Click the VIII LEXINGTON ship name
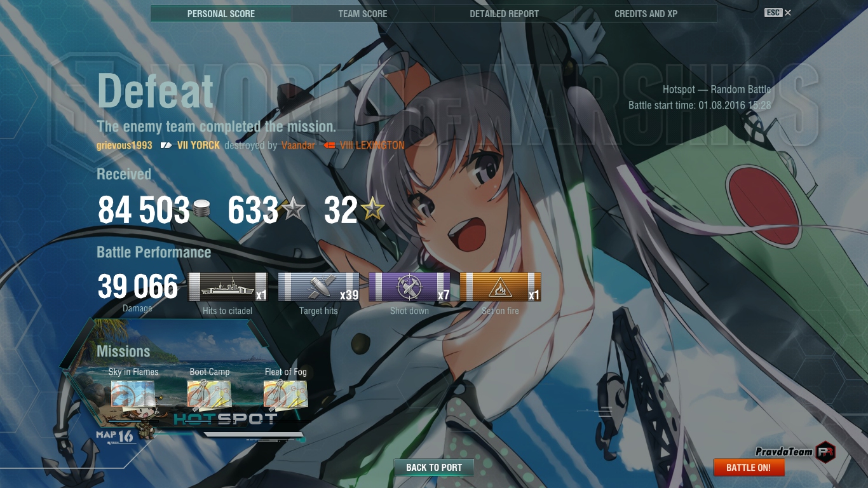868x488 pixels. pyautogui.click(x=372, y=146)
